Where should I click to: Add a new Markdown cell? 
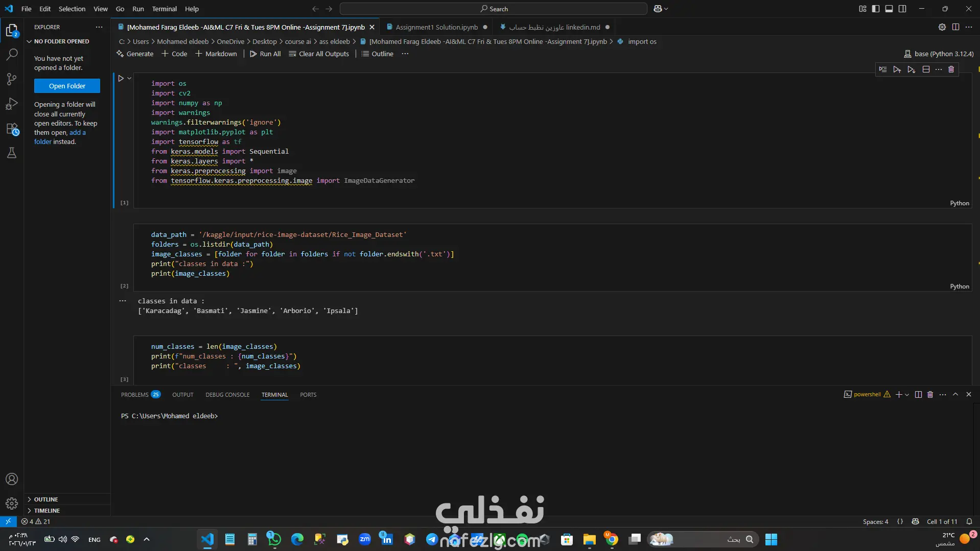tap(216, 54)
